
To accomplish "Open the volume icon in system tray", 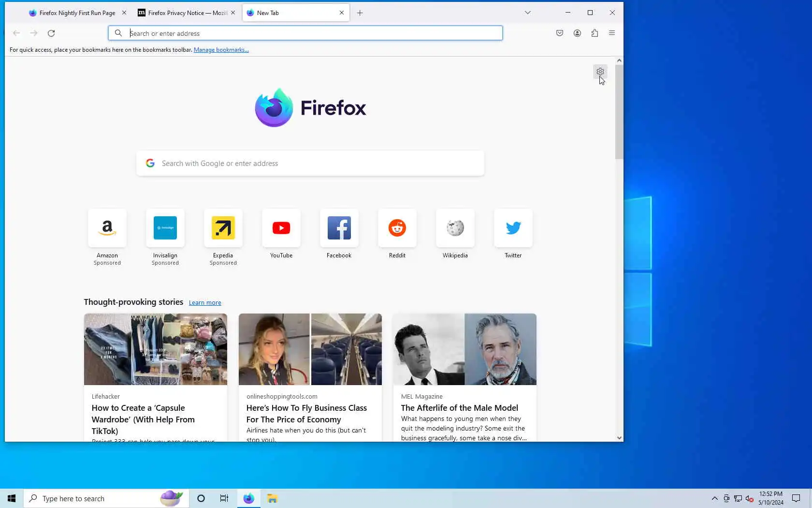I will 749,498.
